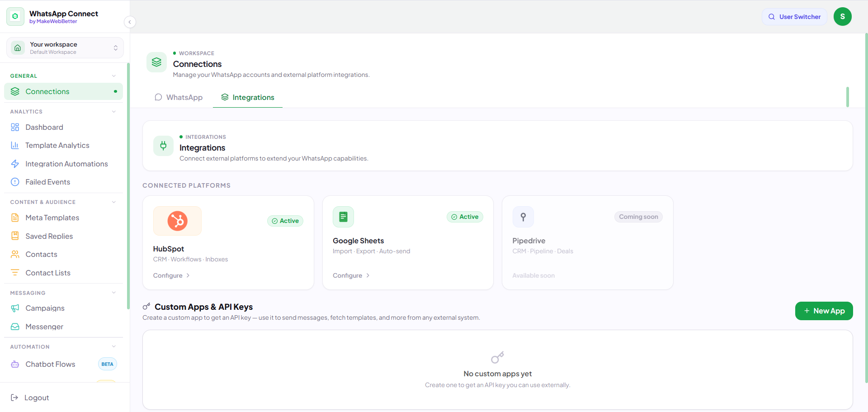The width and height of the screenshot is (868, 412).
Task: Open Saved Replies
Action: click(63, 236)
